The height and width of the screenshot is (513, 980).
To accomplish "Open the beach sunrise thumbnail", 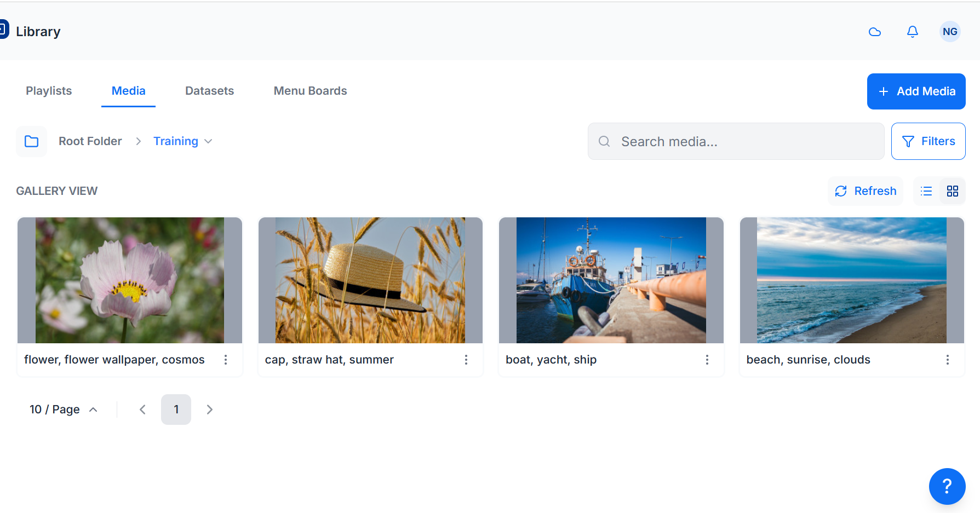I will tap(852, 280).
